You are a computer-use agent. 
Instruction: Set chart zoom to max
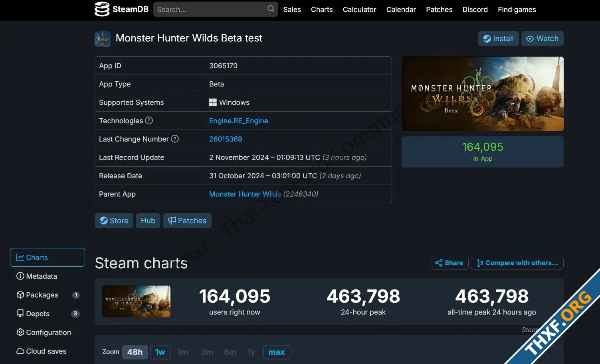[x=277, y=352]
